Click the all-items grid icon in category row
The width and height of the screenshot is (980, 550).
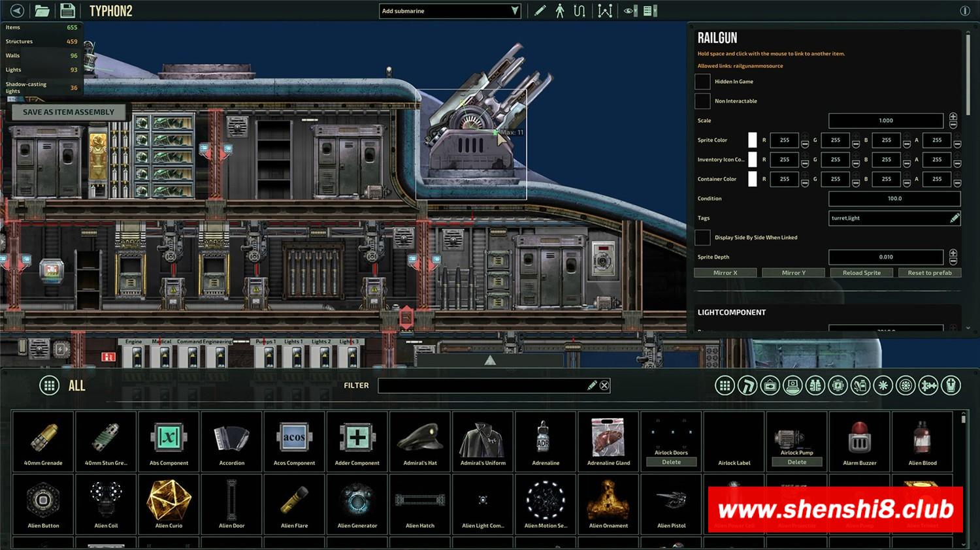tap(725, 386)
